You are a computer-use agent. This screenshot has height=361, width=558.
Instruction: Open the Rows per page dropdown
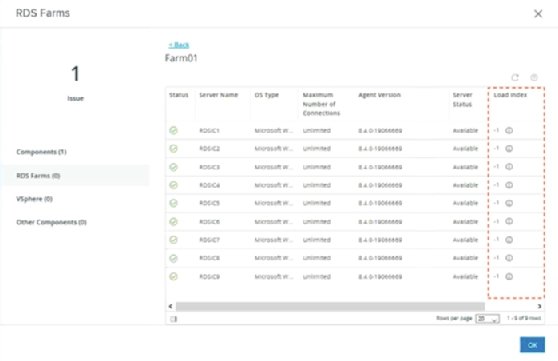tap(488, 319)
